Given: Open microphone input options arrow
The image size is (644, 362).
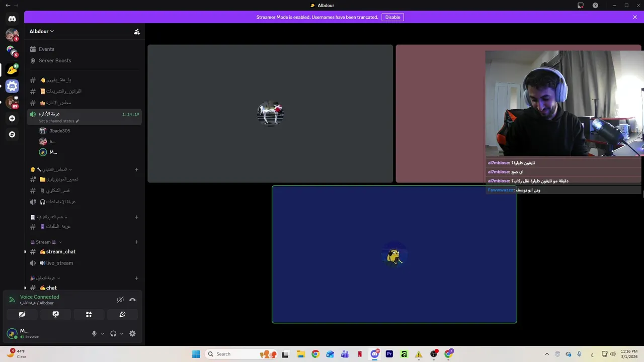Looking at the screenshot, I should pos(103,333).
